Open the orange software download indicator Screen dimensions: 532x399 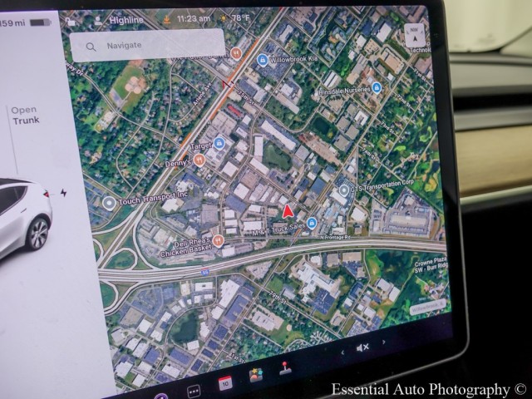(167, 19)
